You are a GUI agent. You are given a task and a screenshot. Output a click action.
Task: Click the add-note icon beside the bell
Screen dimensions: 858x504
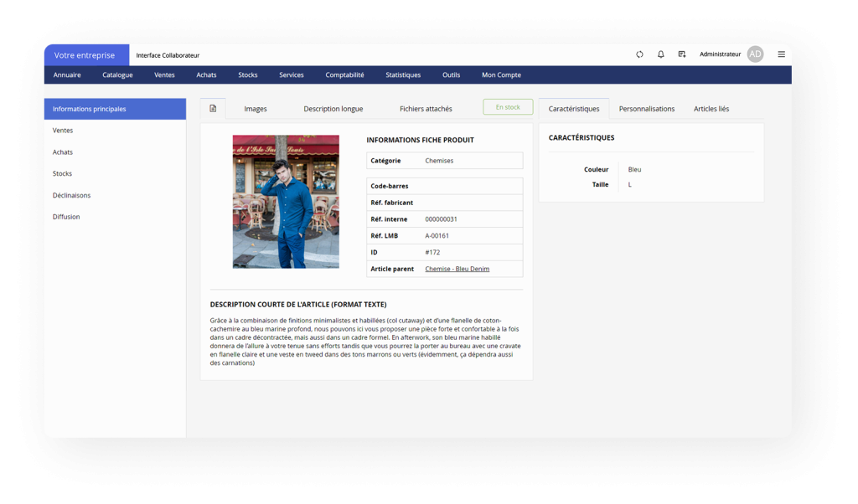[682, 54]
